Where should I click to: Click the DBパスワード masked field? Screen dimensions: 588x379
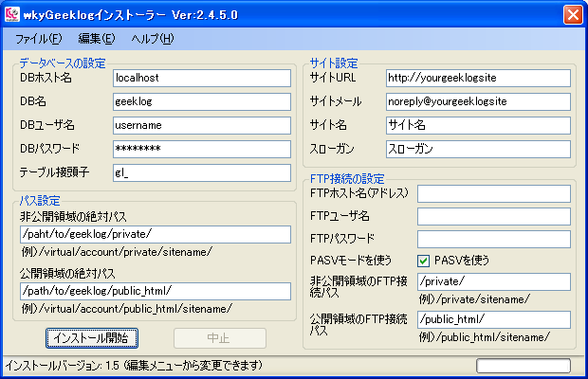[202, 149]
